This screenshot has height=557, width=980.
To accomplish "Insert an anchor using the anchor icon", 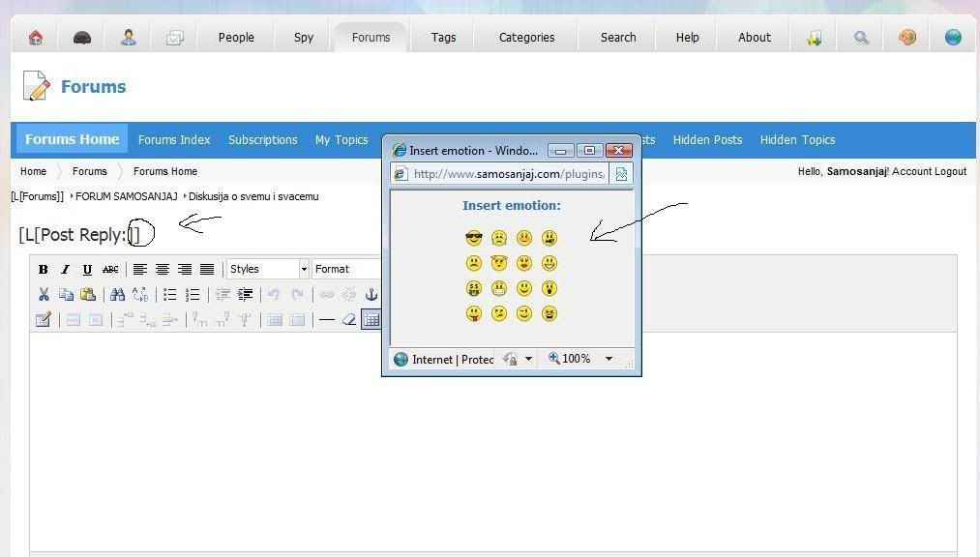I will coord(371,295).
